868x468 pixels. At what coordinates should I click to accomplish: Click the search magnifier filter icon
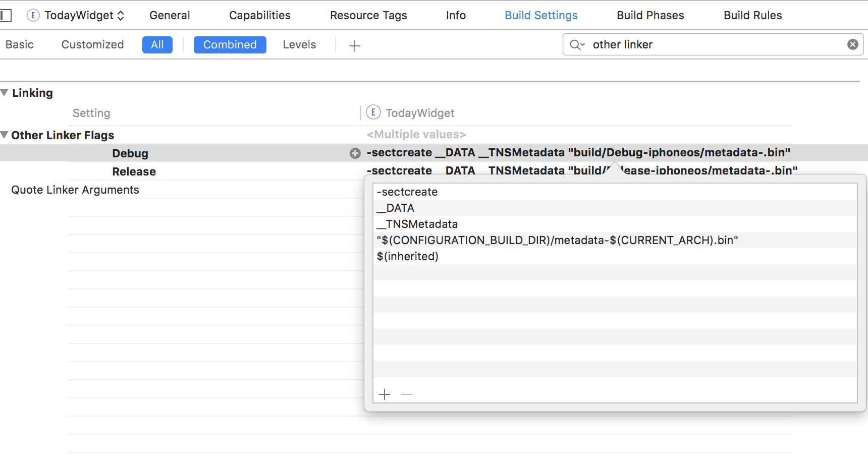[x=577, y=45]
